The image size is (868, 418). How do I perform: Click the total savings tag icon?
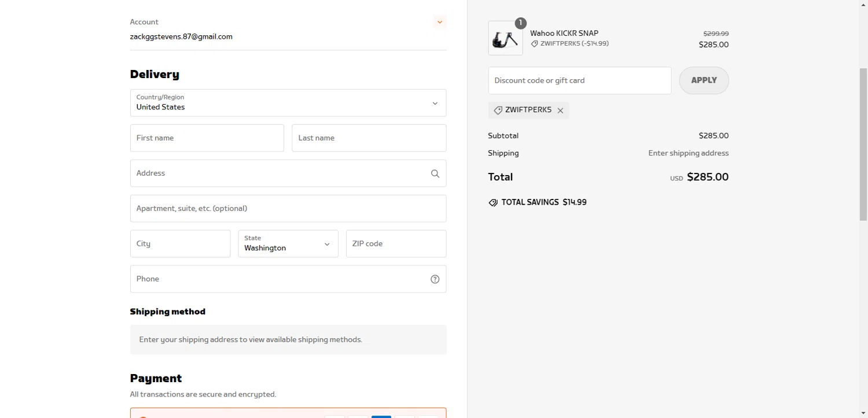tap(493, 203)
